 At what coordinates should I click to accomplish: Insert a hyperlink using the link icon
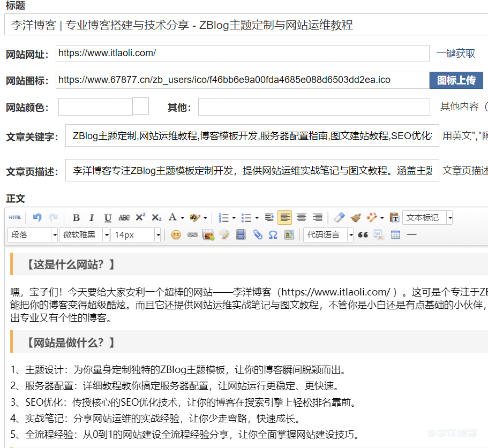(192, 234)
